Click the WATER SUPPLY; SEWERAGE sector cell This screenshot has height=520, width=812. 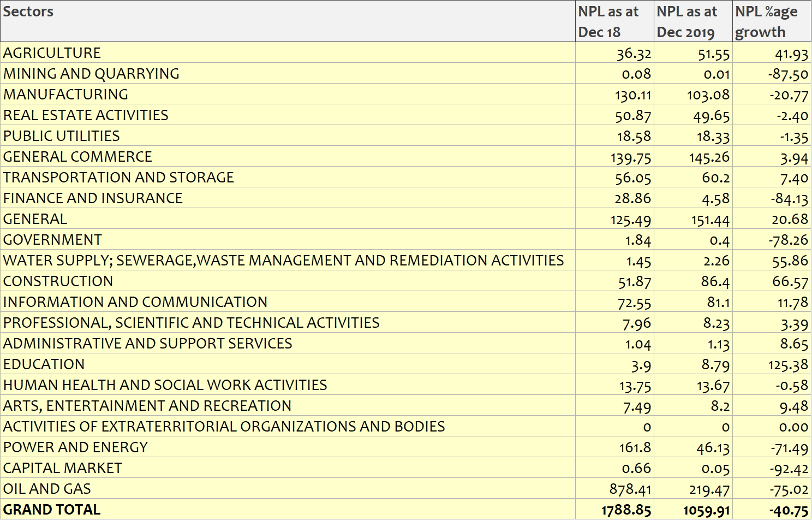click(x=283, y=261)
